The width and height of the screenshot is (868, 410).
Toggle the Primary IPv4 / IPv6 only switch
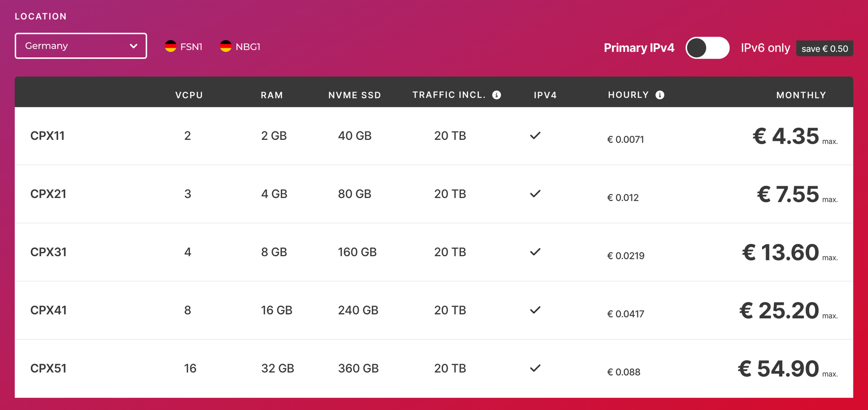point(707,48)
